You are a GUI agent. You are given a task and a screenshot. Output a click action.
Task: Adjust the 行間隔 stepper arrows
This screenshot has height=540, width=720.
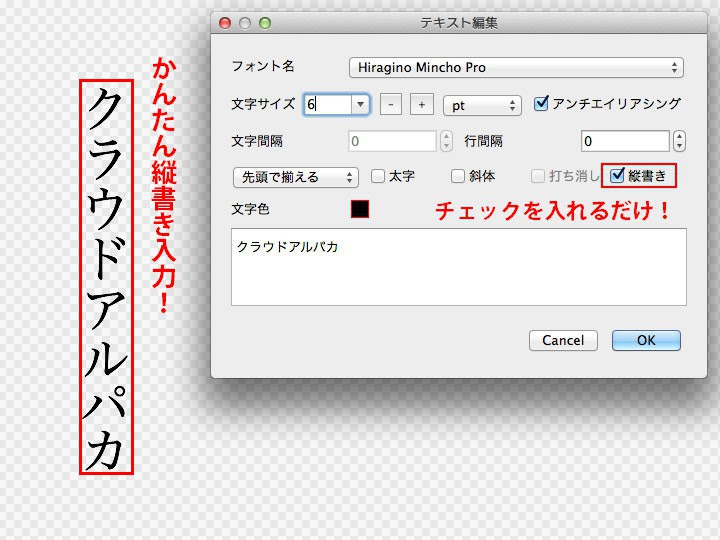click(680, 141)
